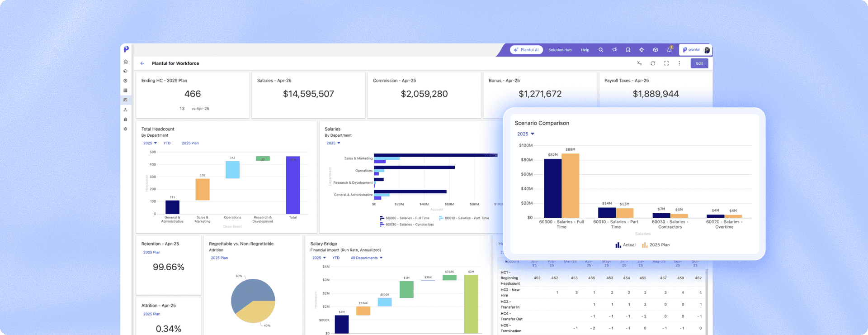Enter full screen mode for the dashboard

(x=666, y=63)
